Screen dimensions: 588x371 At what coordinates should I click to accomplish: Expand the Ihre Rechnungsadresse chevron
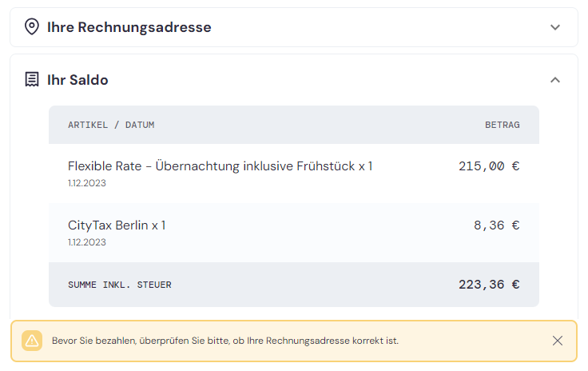click(x=555, y=27)
